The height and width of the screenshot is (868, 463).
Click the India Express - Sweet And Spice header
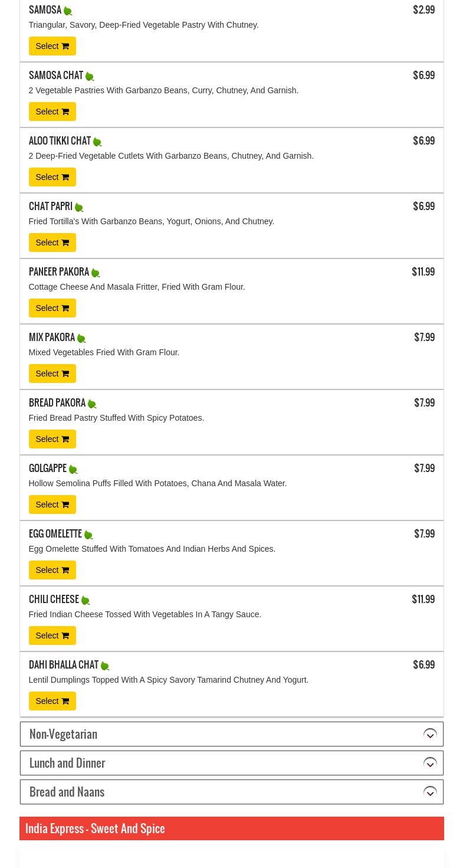(95, 828)
